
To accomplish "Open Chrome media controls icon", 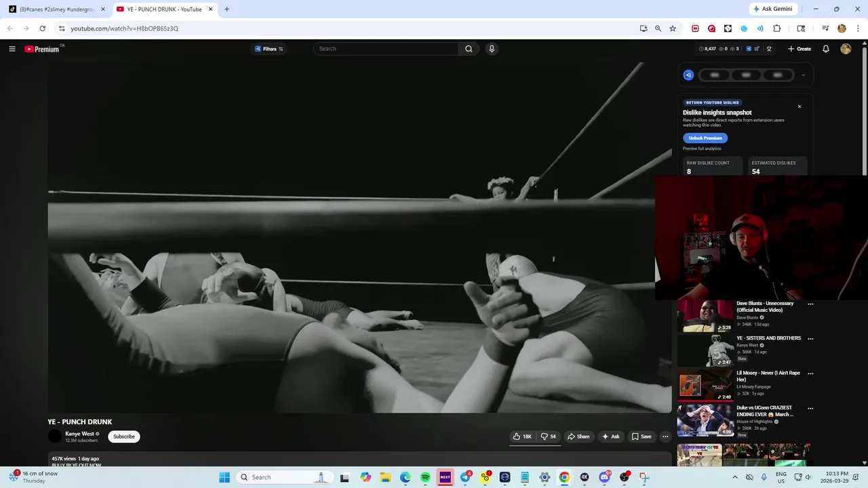I will click(825, 28).
